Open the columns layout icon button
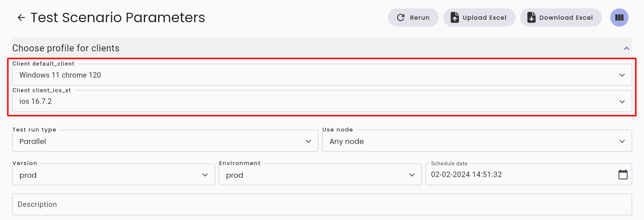Viewport: 644px width, 220px height. point(619,17)
